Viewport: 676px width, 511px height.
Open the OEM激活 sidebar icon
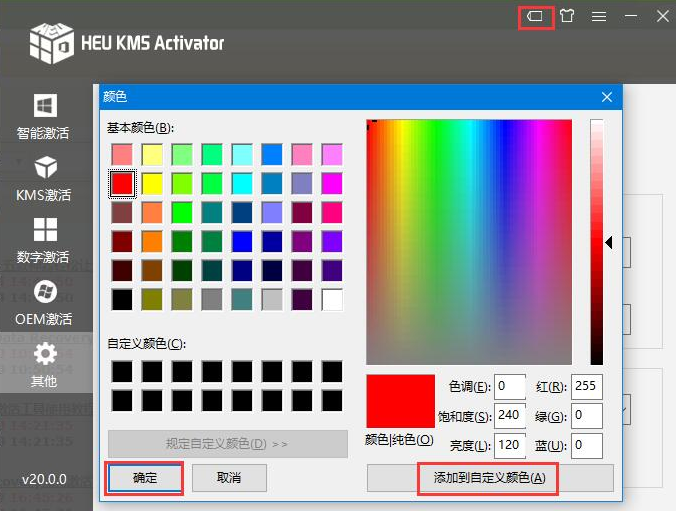coord(45,291)
